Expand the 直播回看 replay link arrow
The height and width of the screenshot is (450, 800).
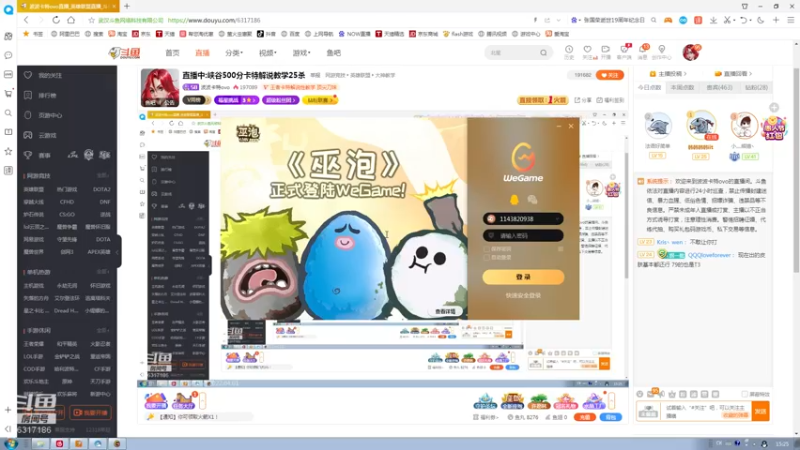[x=750, y=74]
